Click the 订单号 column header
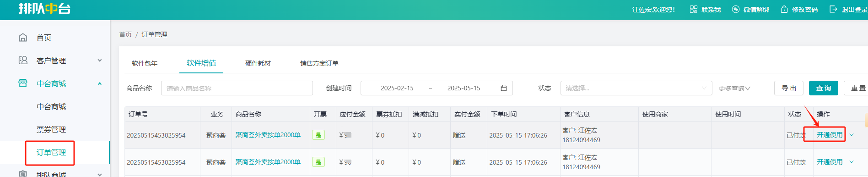Viewport: 868px width, 177px height. point(138,114)
